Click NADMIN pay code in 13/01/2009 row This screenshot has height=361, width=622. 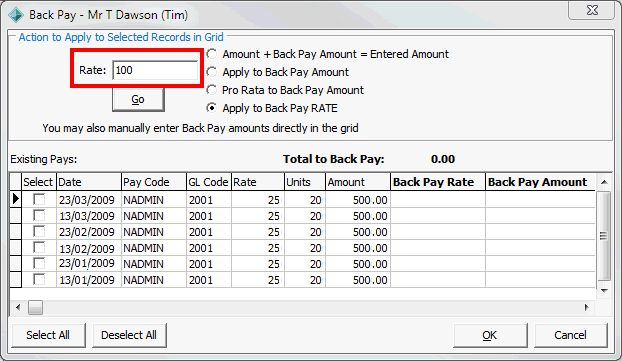(154, 280)
